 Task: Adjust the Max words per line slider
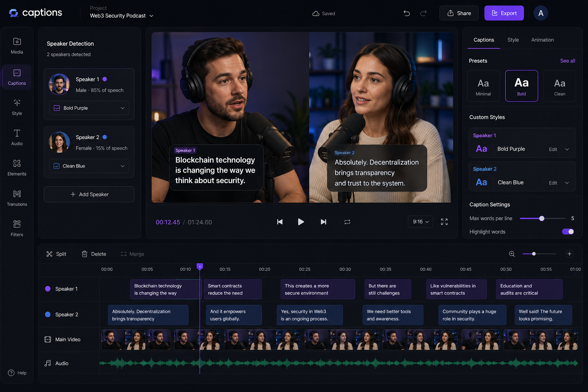pyautogui.click(x=542, y=219)
